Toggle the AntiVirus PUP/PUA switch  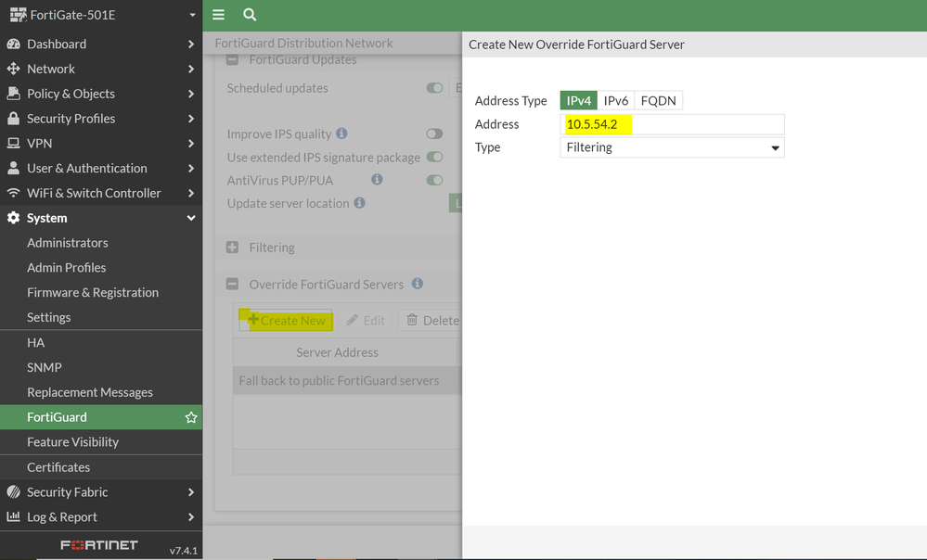434,181
